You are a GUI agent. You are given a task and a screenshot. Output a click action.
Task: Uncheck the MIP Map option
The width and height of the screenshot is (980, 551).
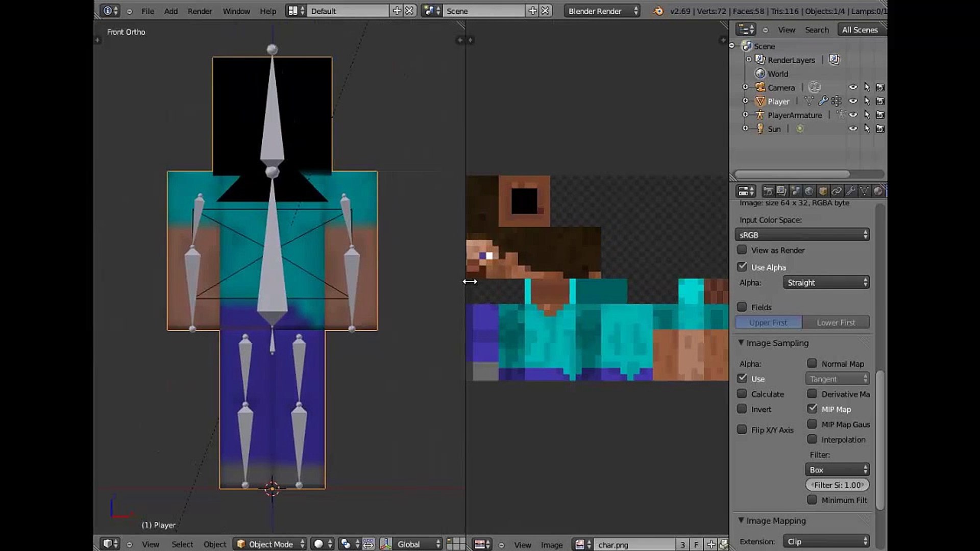coord(812,409)
